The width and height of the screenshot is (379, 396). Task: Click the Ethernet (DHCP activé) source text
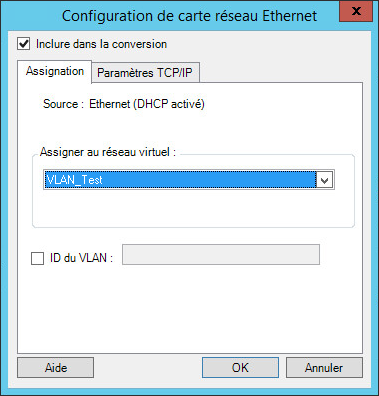tap(147, 104)
